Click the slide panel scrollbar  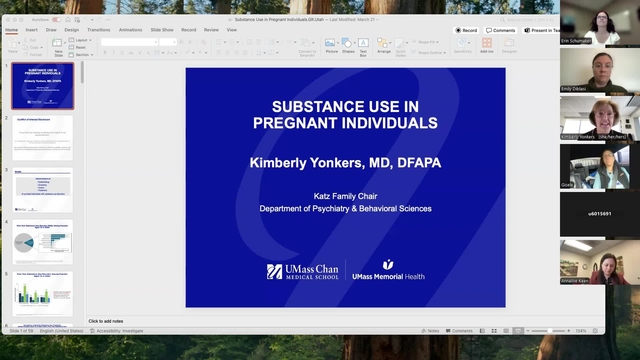pyautogui.click(x=82, y=72)
